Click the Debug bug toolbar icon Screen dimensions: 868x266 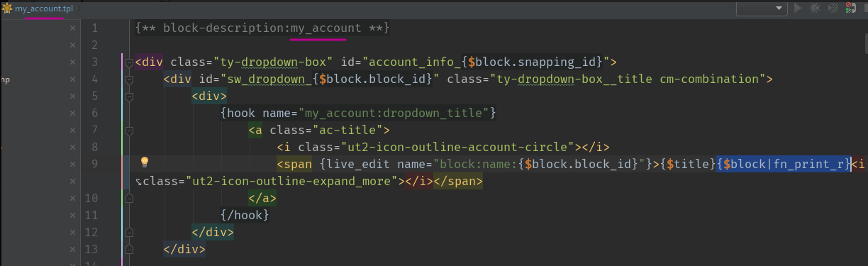pos(816,8)
